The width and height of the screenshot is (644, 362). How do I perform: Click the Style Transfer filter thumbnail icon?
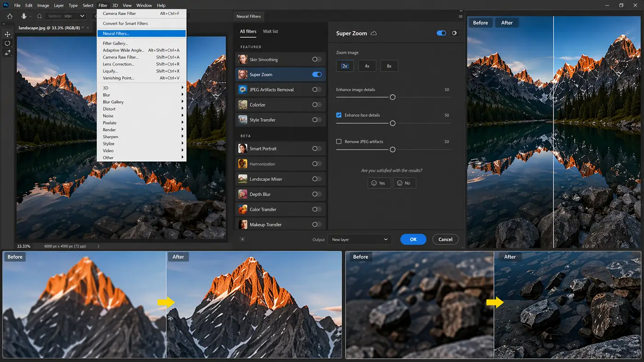(x=242, y=120)
